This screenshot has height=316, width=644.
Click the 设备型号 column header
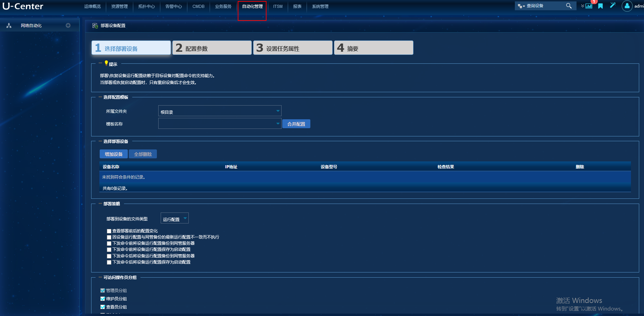[x=329, y=167]
